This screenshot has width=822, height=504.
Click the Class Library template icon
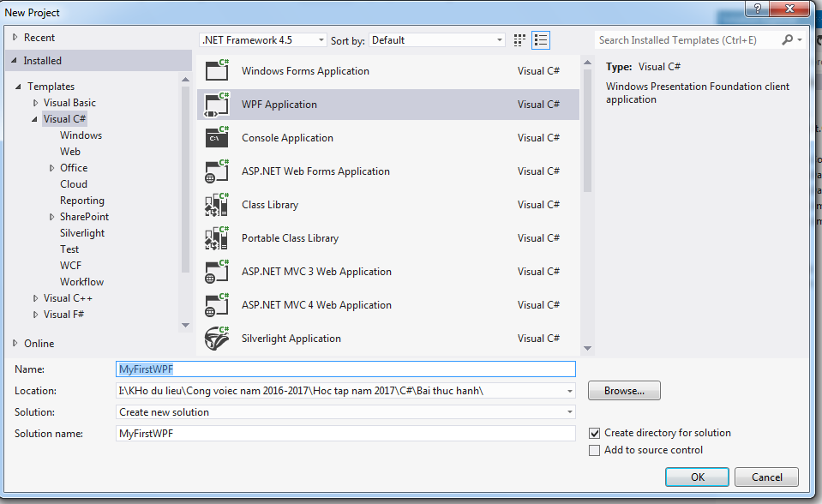click(217, 205)
